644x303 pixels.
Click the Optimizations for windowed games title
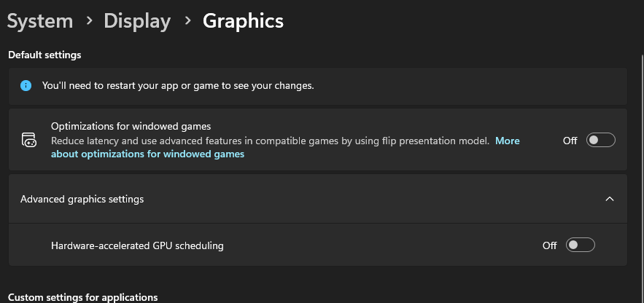click(131, 126)
